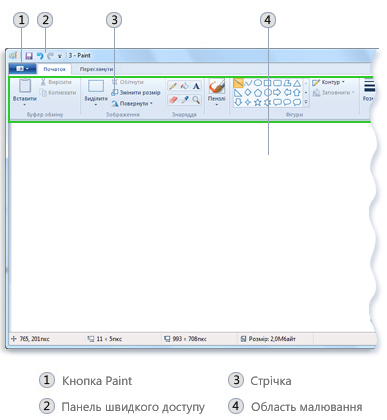387x420 pixels.
Task: Open the Контур outline drop-down
Action: pyautogui.click(x=328, y=82)
